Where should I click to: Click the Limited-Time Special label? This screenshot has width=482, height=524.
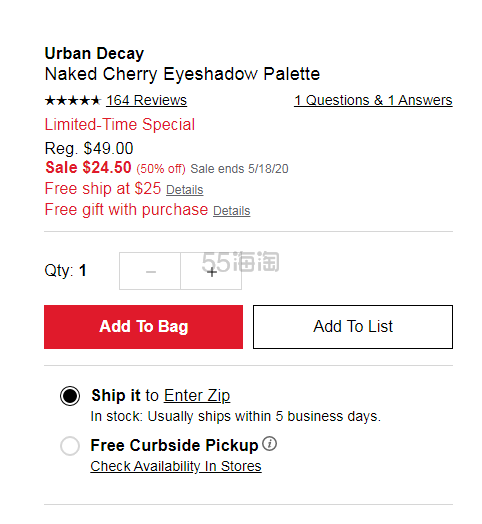(x=120, y=124)
